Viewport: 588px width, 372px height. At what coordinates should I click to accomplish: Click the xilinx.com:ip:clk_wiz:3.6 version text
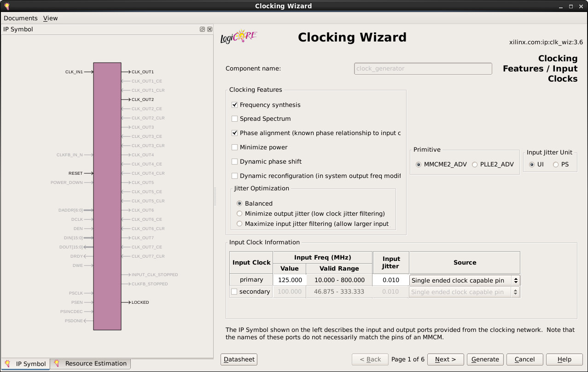[546, 42]
